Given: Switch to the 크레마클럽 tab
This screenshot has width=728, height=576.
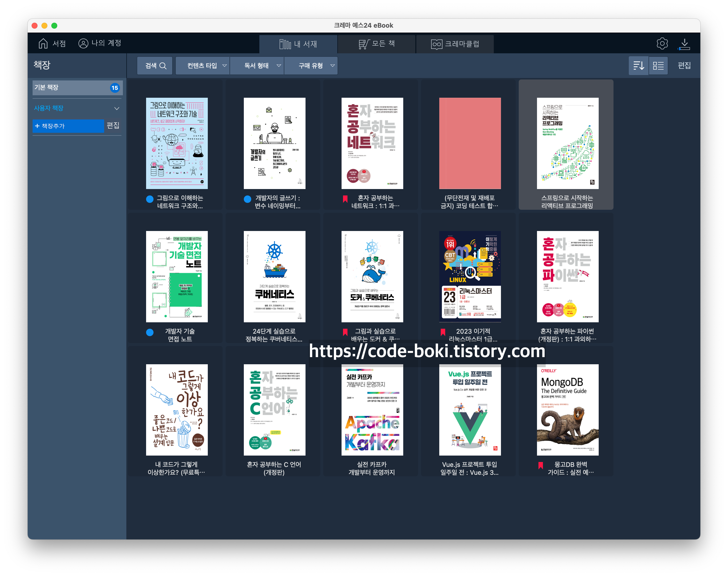Looking at the screenshot, I should point(455,44).
